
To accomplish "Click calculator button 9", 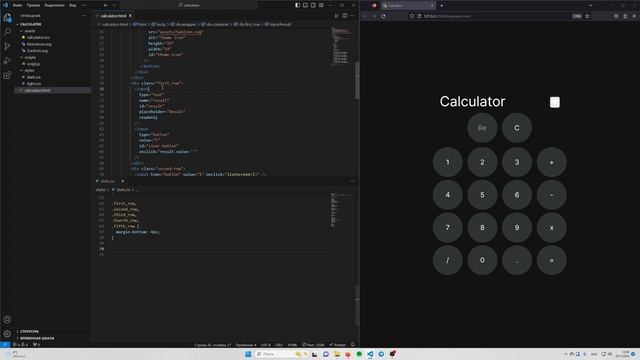I will (x=517, y=227).
